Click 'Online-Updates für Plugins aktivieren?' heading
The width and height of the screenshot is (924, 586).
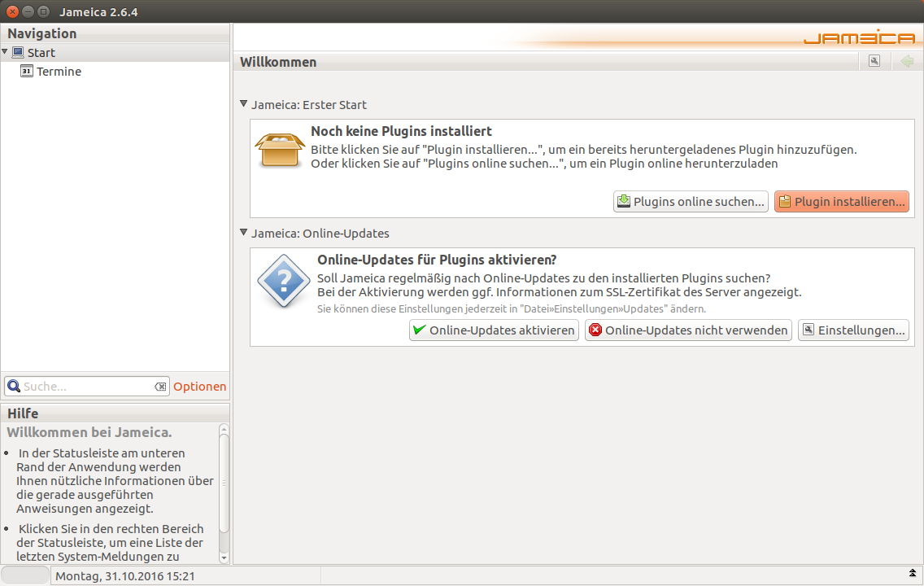[437, 260]
